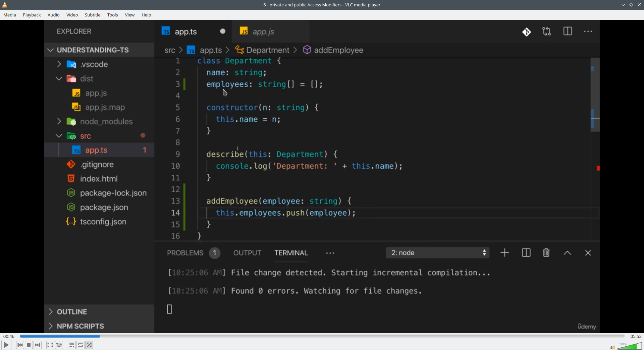Viewport: 644px width, 350px height.
Task: Stop playback with the Stop button
Action: pos(29,345)
